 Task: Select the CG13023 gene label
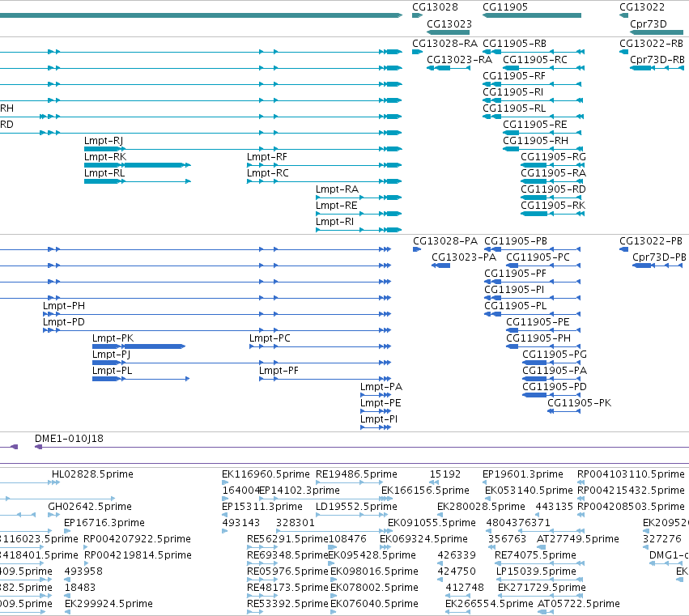tap(449, 24)
